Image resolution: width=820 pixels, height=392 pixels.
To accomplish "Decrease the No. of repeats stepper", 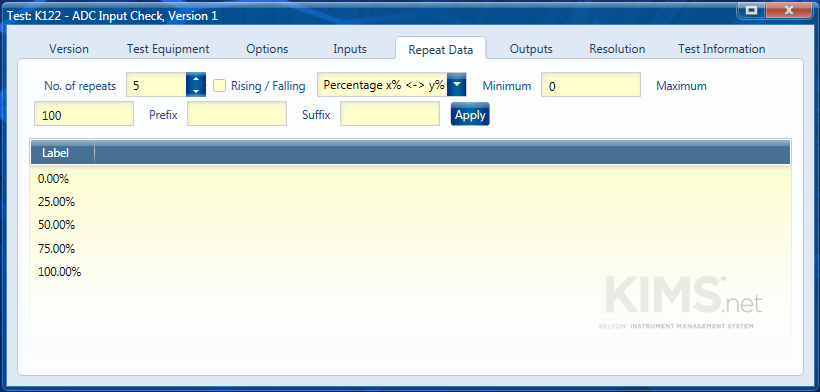I will [196, 91].
